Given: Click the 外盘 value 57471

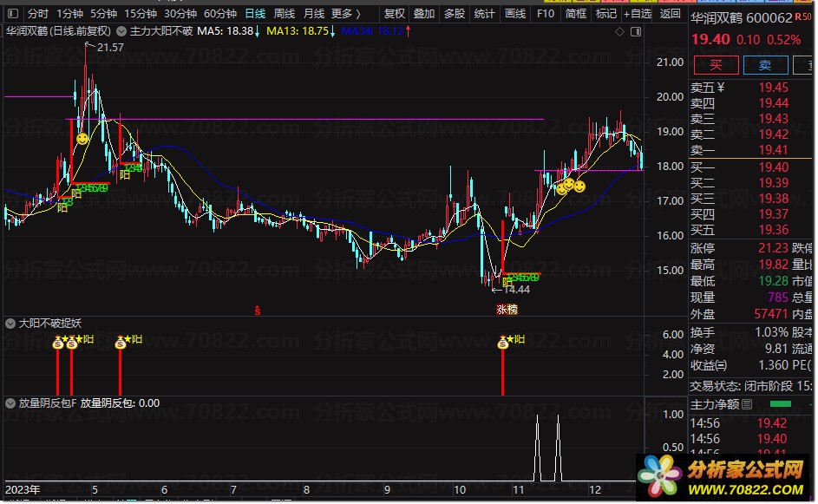Looking at the screenshot, I should click(x=770, y=314).
